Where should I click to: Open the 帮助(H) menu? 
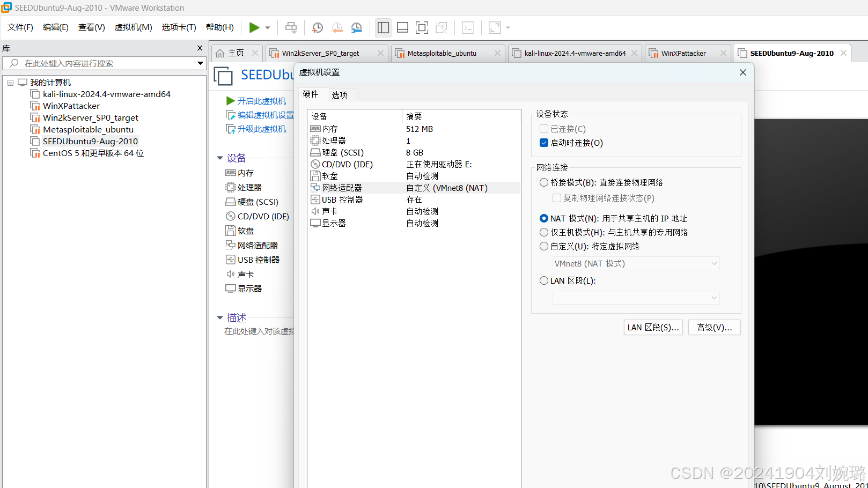(220, 27)
